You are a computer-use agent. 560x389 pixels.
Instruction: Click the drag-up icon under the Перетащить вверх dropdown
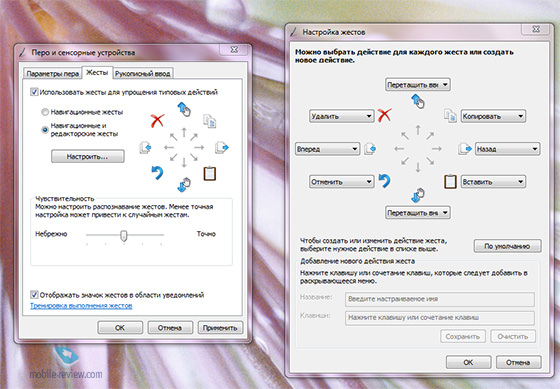coord(418,101)
